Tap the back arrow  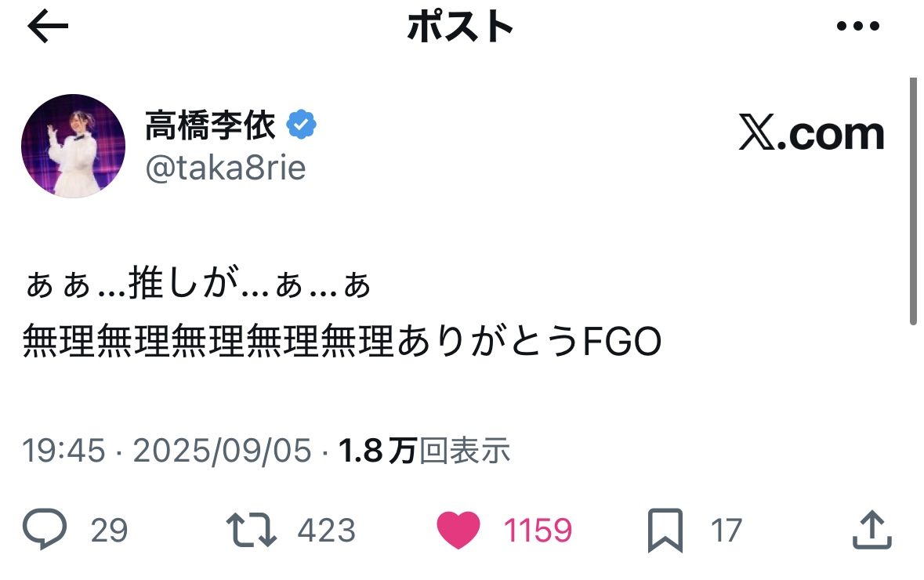pos(49,27)
